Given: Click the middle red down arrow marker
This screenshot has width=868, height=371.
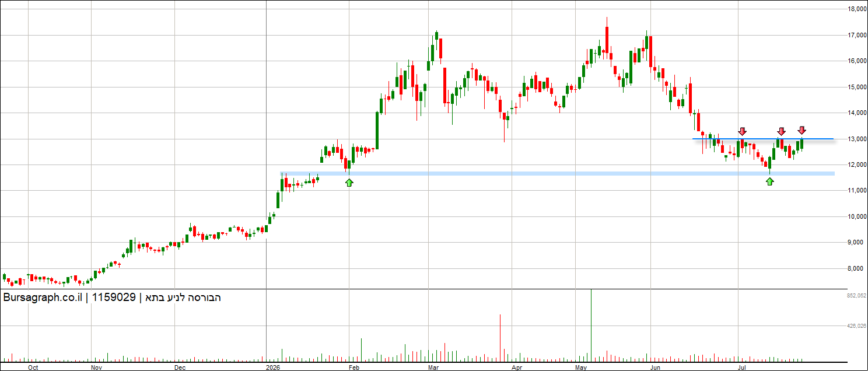Looking at the screenshot, I should pyautogui.click(x=781, y=131).
